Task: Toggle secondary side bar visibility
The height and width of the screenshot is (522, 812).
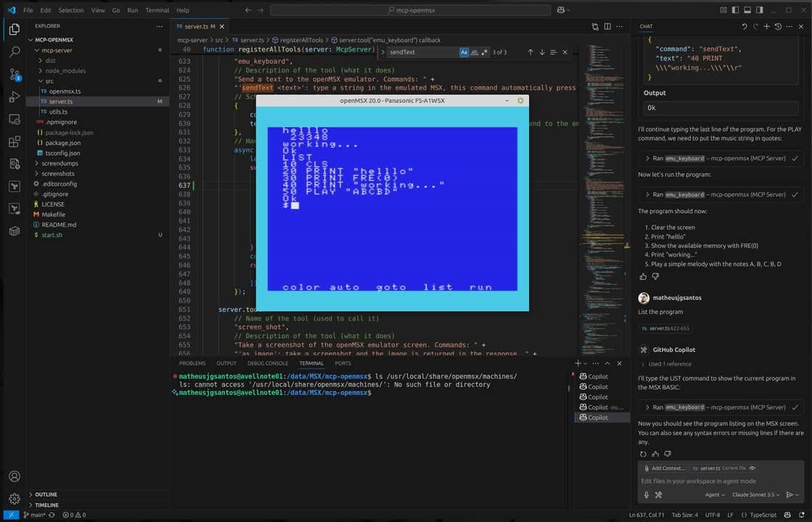Action: tap(759, 10)
